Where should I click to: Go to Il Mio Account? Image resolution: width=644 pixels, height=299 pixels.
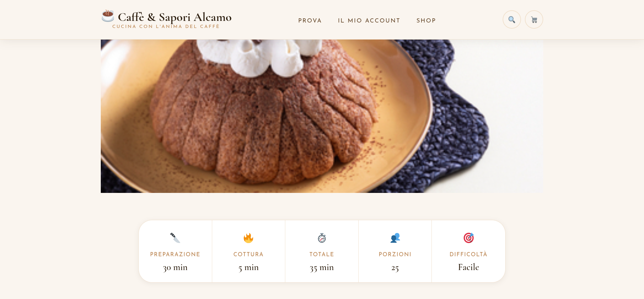(x=369, y=21)
